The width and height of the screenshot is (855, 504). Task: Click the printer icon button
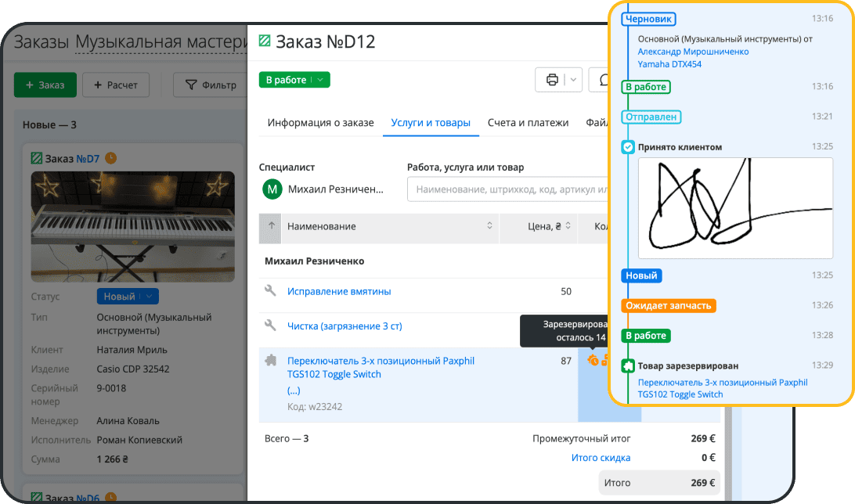click(x=552, y=80)
